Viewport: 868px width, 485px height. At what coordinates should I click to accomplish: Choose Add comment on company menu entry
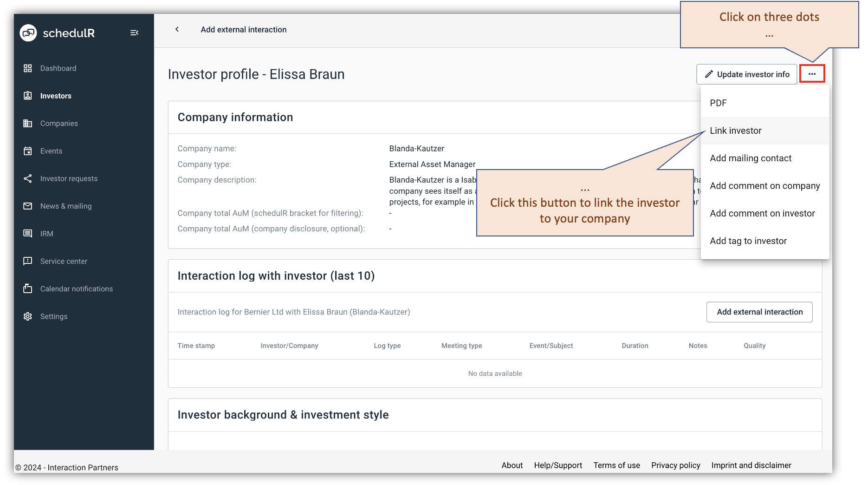coord(764,185)
